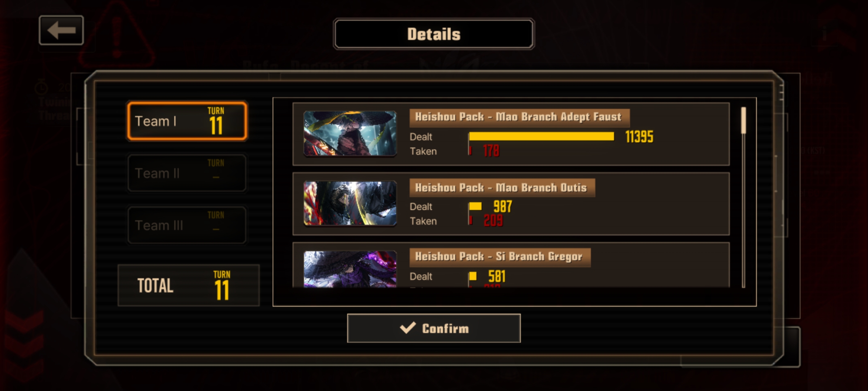
Task: Click the Details title header
Action: [434, 34]
